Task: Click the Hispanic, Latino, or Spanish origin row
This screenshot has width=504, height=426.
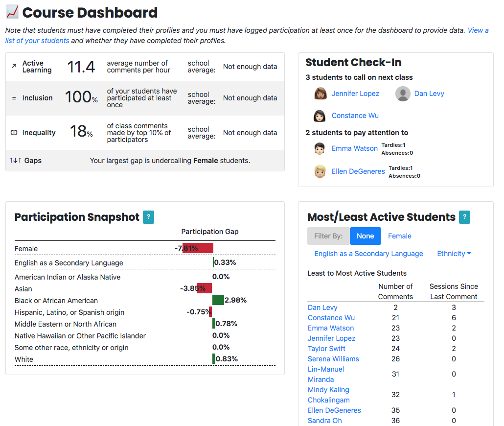Action: coord(145,312)
